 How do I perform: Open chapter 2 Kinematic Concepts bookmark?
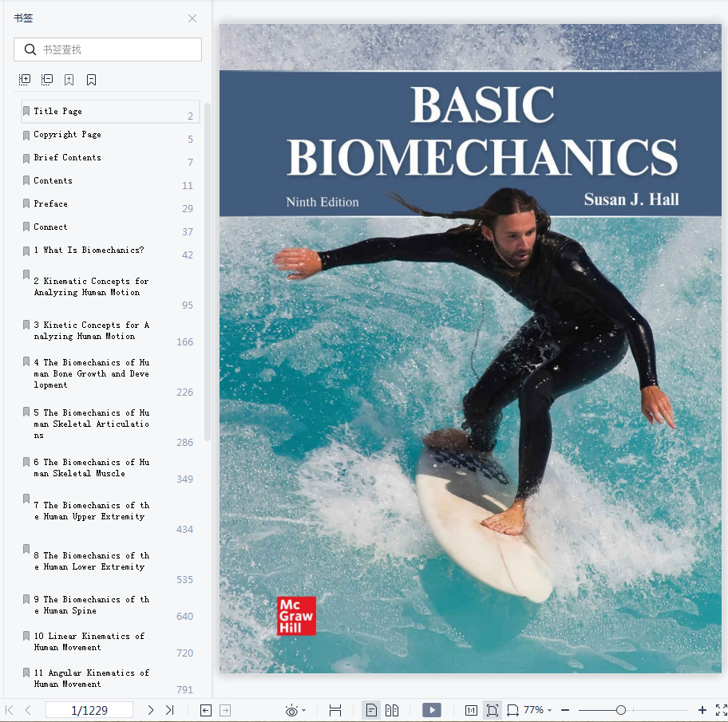pos(110,288)
